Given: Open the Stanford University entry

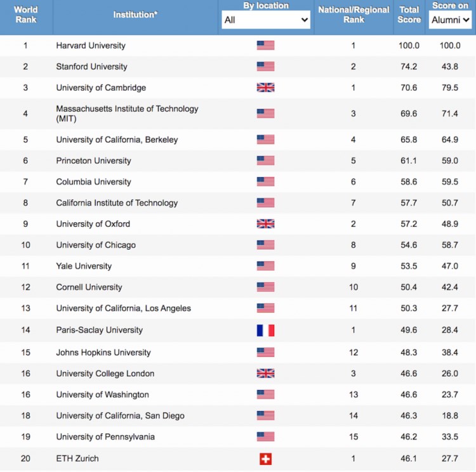Looking at the screenshot, I should pyautogui.click(x=91, y=67).
